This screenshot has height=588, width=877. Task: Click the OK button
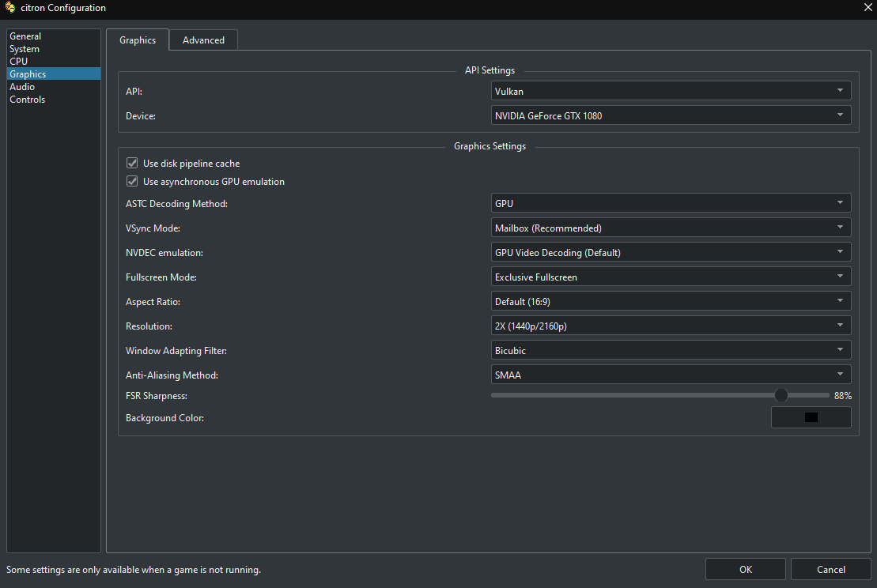tap(746, 570)
